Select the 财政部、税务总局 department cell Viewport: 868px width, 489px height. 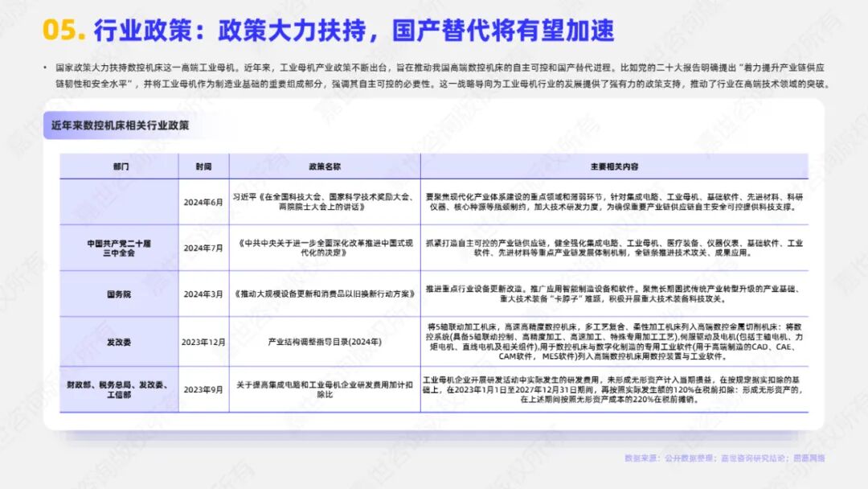click(118, 389)
